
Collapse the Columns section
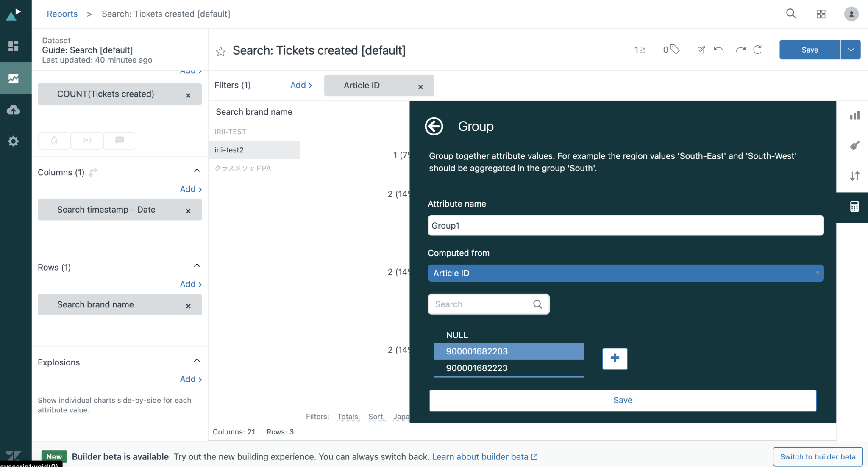tap(197, 170)
